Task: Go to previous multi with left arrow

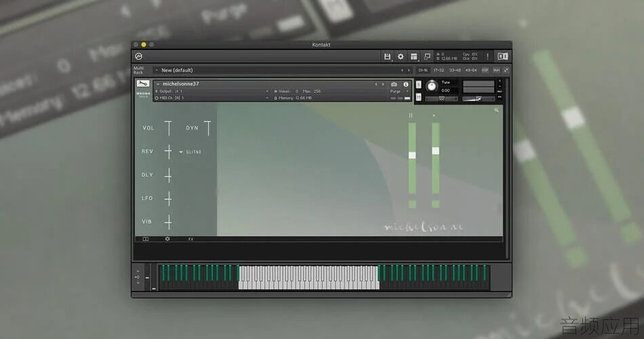Action: coord(402,71)
